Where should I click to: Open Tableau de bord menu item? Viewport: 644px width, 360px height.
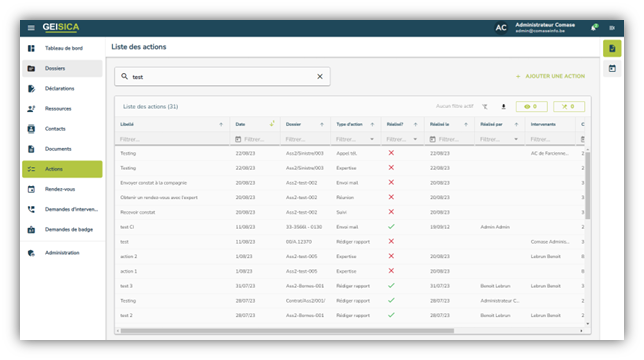(x=62, y=48)
